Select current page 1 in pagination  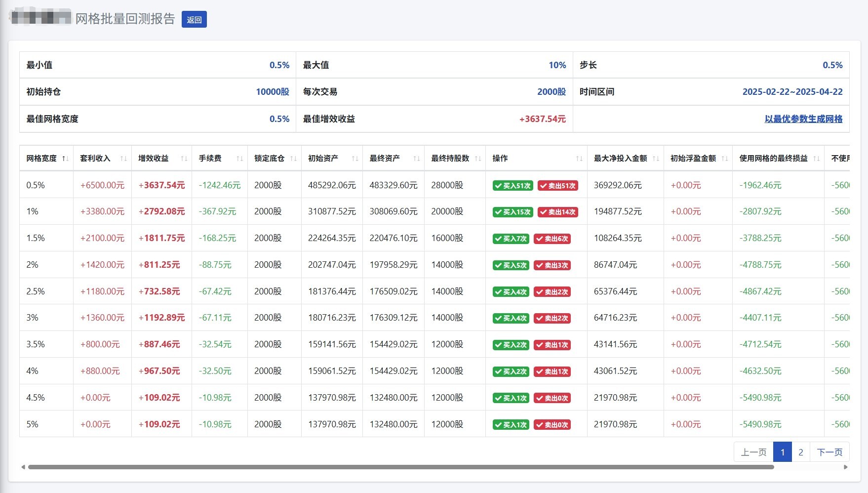tap(782, 452)
